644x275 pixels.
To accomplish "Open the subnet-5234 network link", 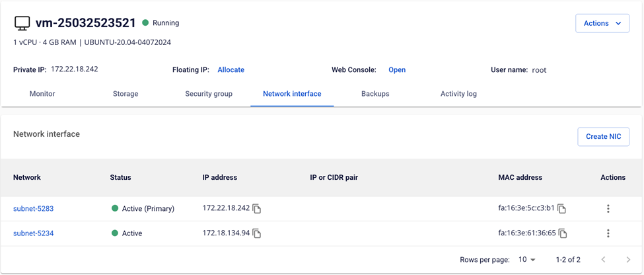I will (34, 233).
